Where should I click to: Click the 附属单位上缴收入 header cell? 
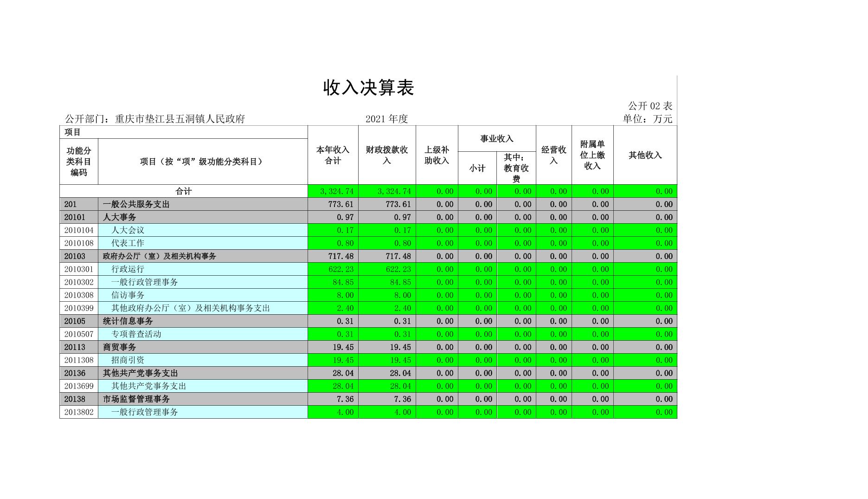pos(592,155)
